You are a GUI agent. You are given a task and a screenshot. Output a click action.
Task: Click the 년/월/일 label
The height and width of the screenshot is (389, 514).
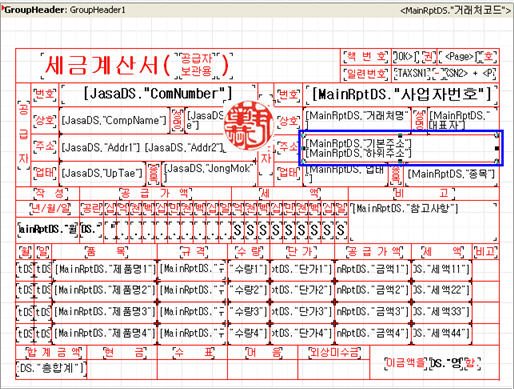(50, 208)
